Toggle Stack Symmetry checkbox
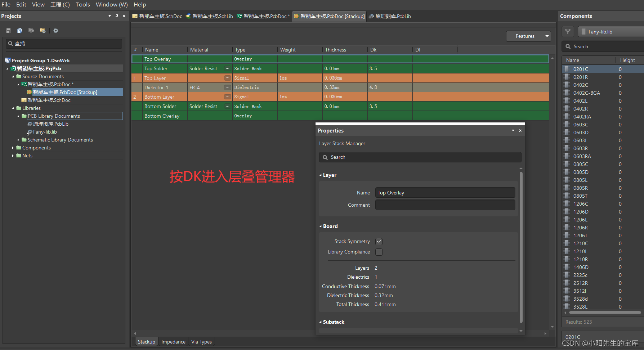Screen dimensions: 644x350 point(379,242)
